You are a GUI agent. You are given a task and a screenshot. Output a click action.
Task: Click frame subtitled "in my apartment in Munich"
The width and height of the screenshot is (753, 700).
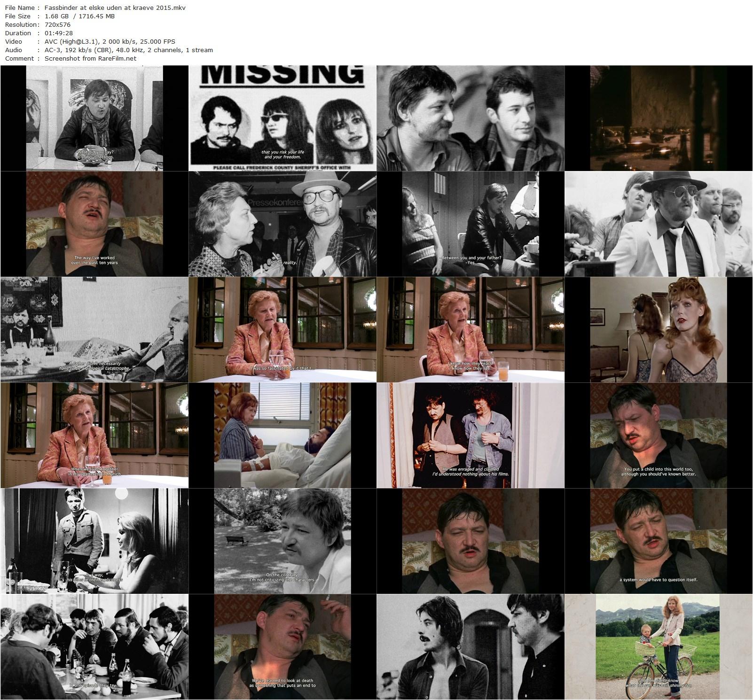click(94, 435)
